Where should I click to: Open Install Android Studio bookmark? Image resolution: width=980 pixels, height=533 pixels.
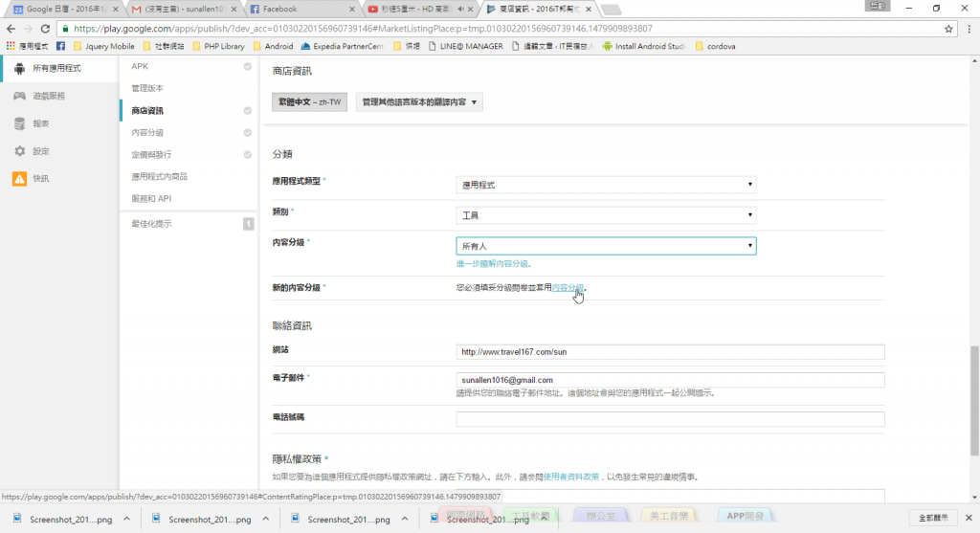point(644,46)
